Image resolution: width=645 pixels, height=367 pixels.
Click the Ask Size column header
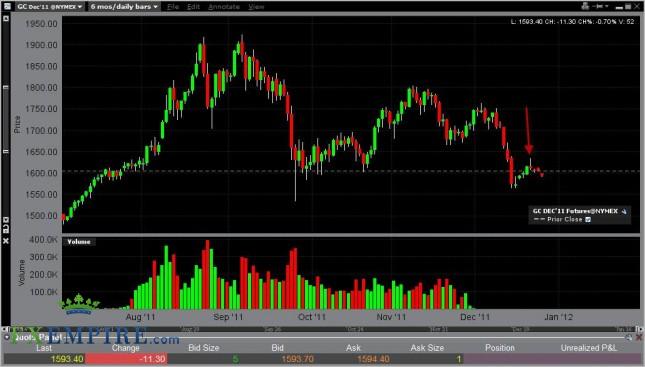click(427, 348)
